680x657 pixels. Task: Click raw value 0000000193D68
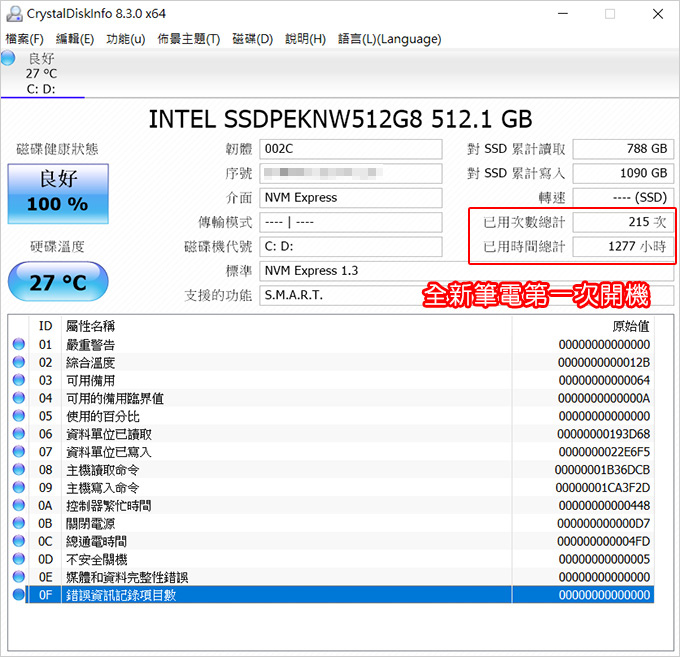tap(604, 434)
